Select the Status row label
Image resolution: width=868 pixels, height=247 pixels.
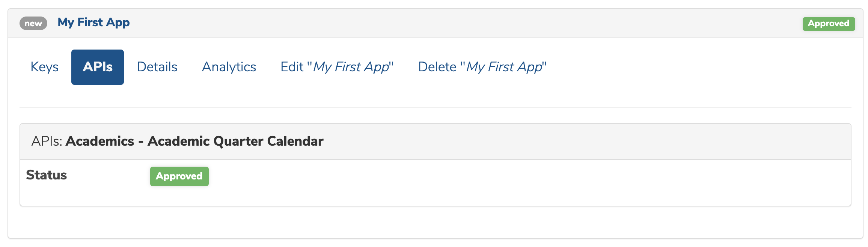(x=47, y=175)
